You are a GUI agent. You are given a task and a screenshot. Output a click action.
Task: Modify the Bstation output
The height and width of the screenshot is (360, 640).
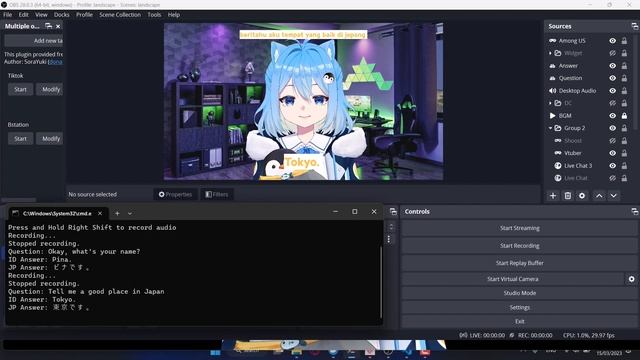[x=50, y=138]
